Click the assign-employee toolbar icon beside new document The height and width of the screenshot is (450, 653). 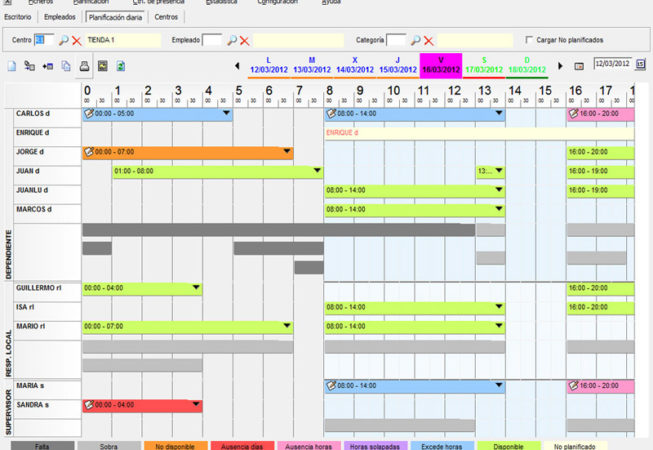[x=29, y=66]
